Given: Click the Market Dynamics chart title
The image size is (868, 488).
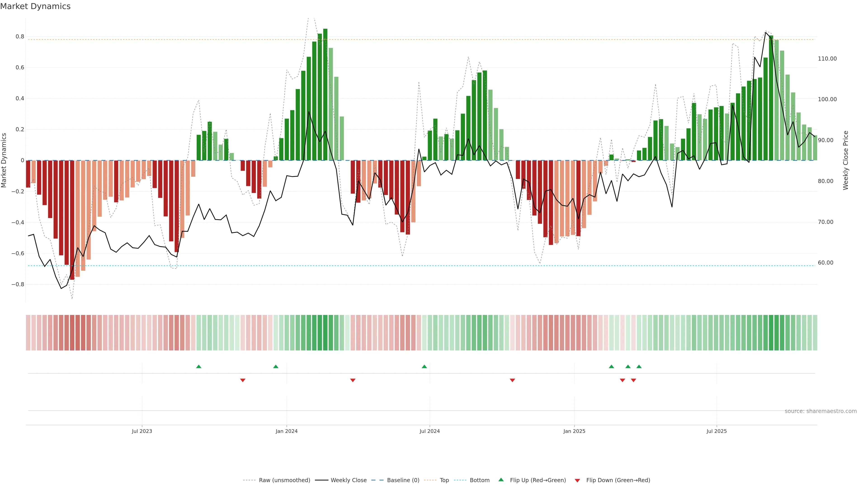Looking at the screenshot, I should (x=35, y=6).
